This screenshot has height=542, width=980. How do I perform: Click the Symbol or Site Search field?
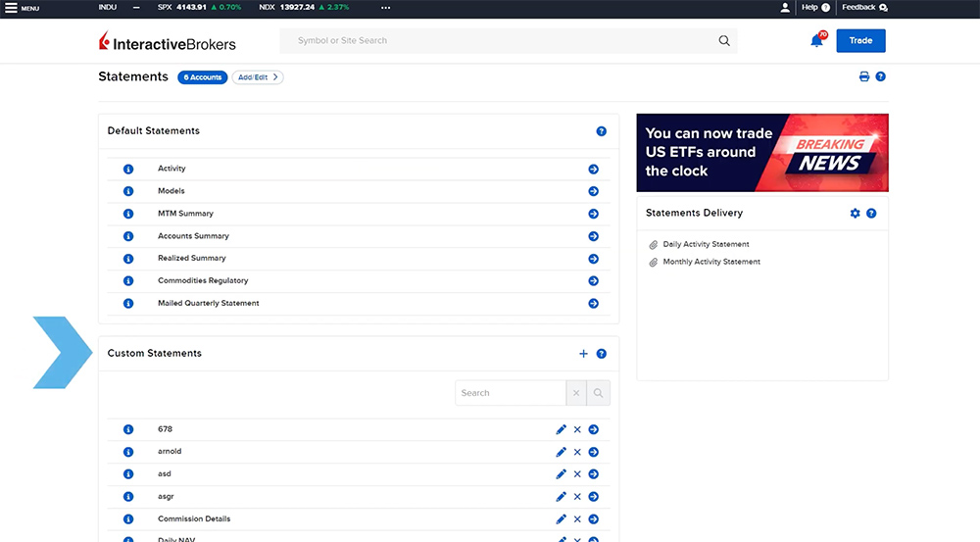[x=500, y=41]
